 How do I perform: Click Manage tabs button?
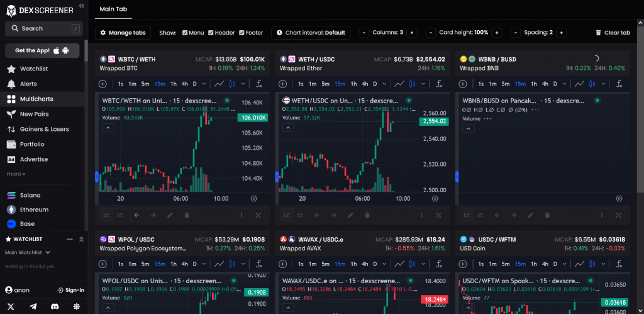[123, 33]
